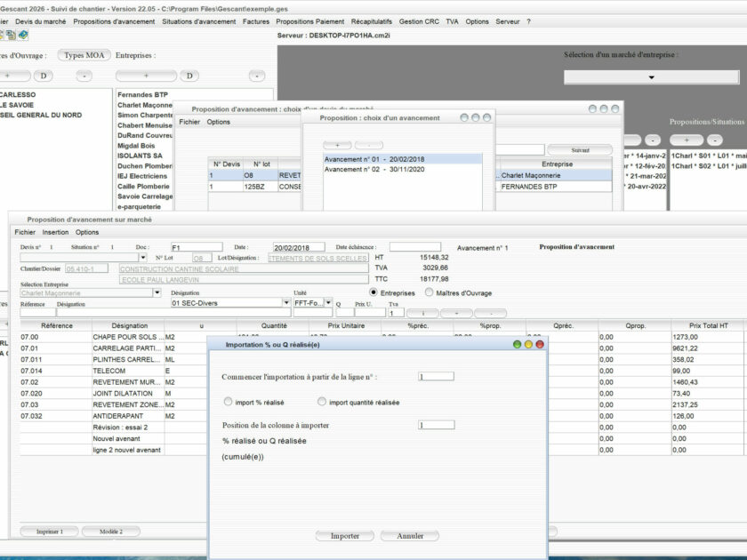Viewport: 747px width, 560px height.
Task: Open 'Serveur' menu
Action: coord(508,21)
